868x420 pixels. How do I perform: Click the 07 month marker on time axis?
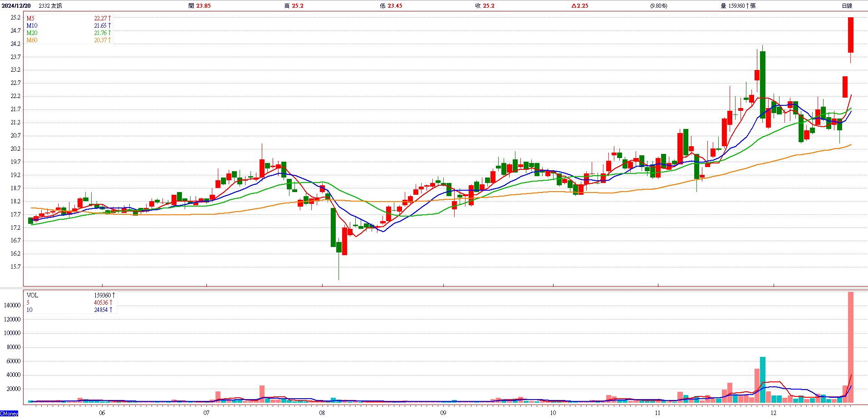click(x=206, y=413)
